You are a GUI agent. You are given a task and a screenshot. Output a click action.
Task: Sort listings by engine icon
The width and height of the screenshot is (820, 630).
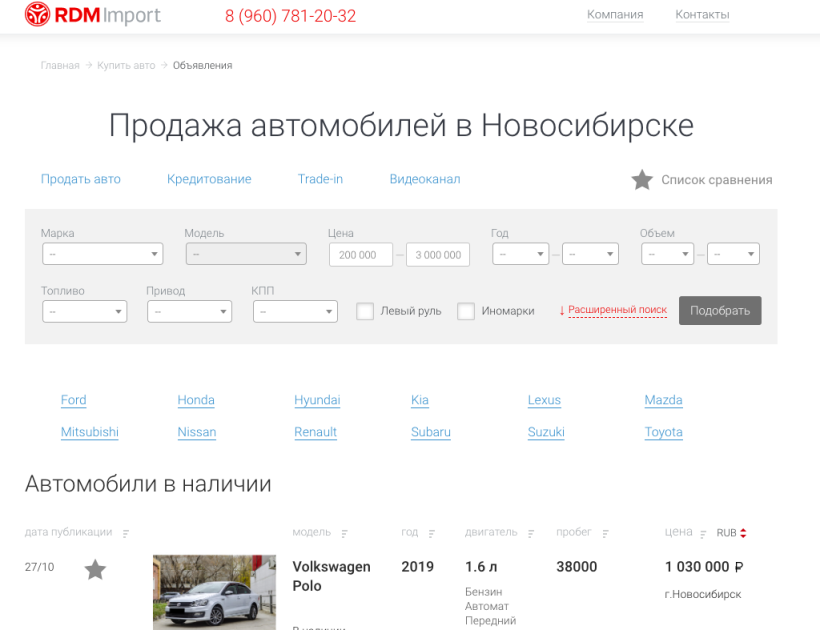point(531,533)
